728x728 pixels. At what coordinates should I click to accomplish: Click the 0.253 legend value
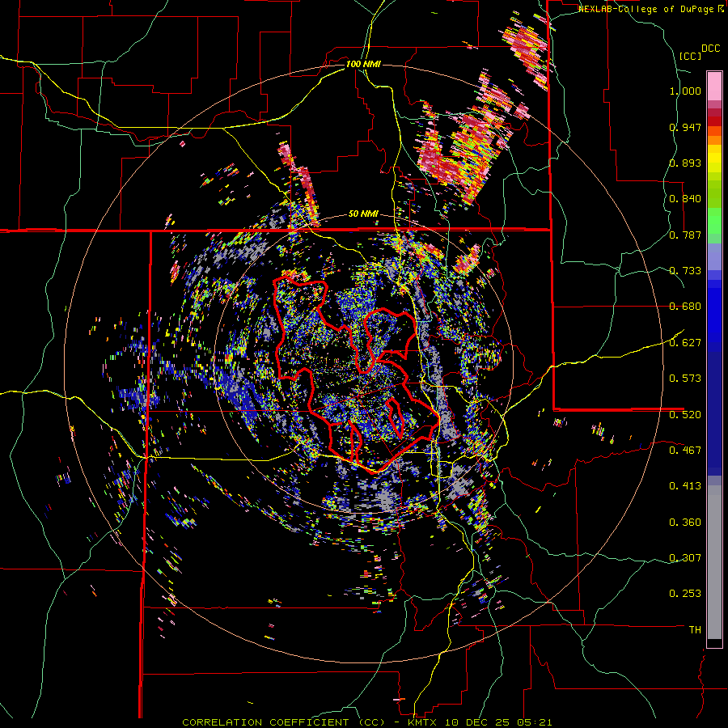click(685, 594)
